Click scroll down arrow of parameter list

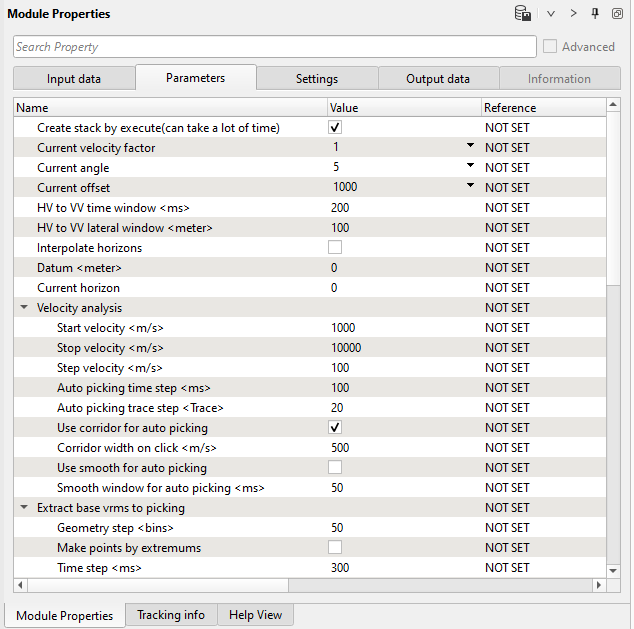click(x=614, y=570)
